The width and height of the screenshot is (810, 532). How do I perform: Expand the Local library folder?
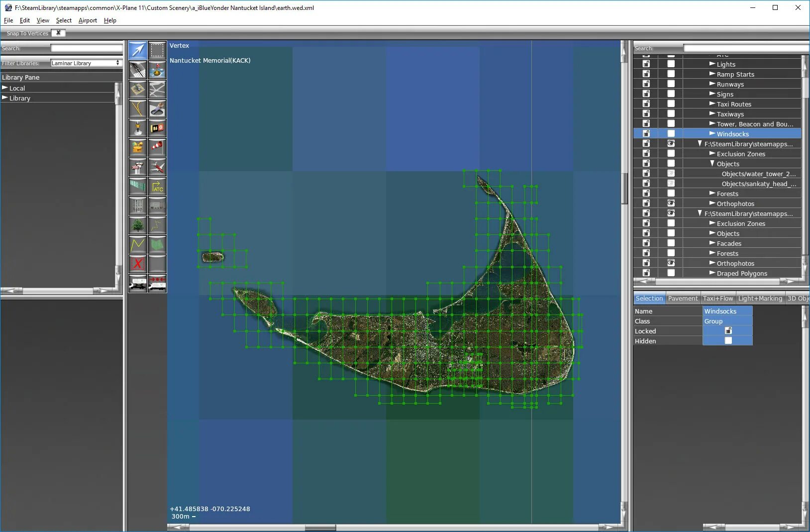click(x=5, y=88)
